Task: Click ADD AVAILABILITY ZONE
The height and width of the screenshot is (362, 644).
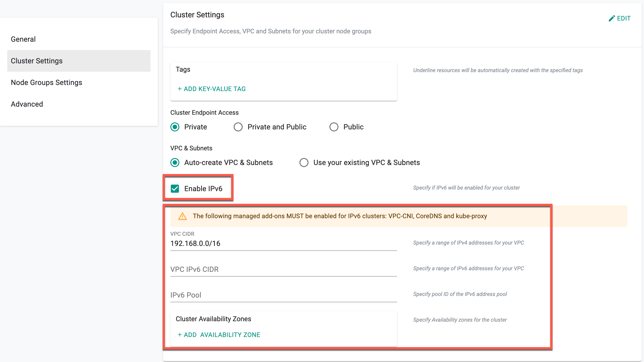Action: pyautogui.click(x=219, y=335)
